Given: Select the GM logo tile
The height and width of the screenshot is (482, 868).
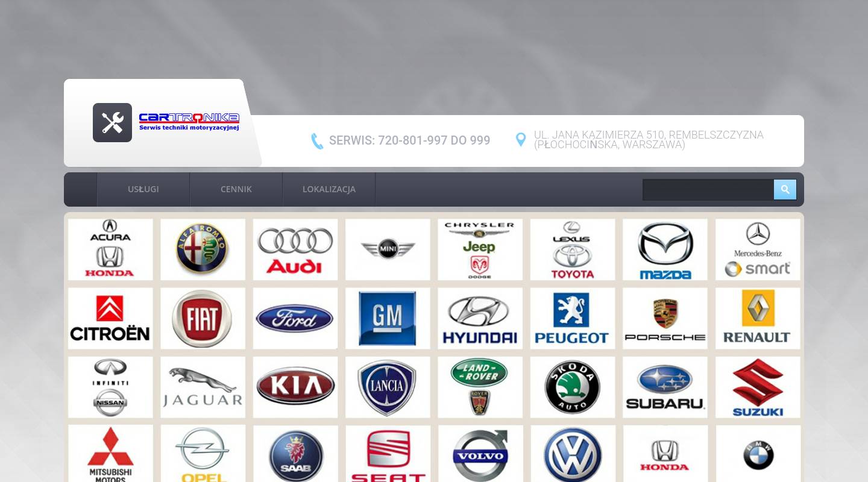Looking at the screenshot, I should pyautogui.click(x=388, y=318).
